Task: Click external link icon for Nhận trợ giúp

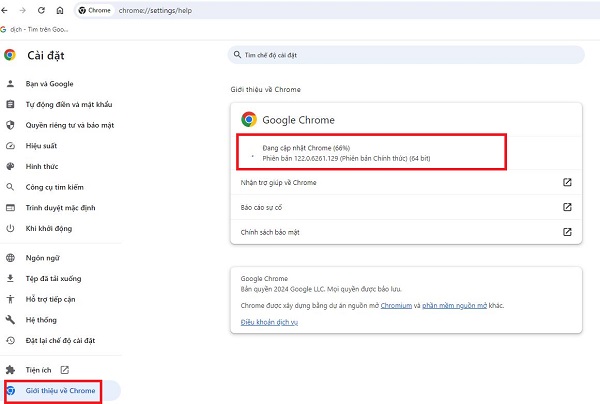Action: click(x=567, y=182)
